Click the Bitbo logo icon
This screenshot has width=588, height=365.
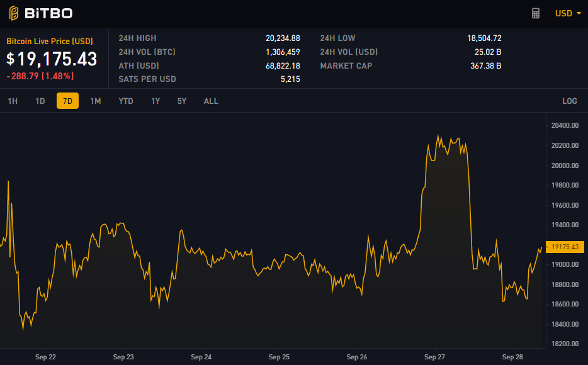14,13
